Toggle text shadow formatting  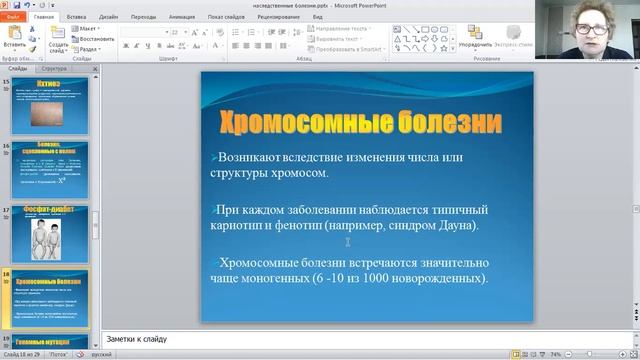pos(159,46)
